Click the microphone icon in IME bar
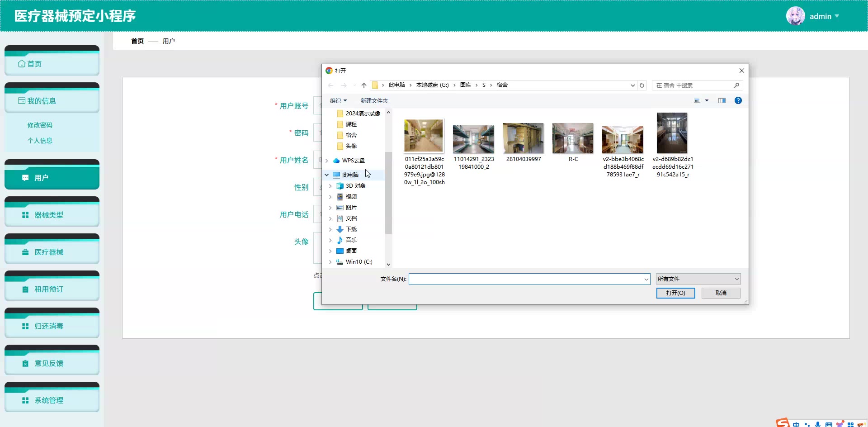This screenshot has height=427, width=868. (x=818, y=424)
